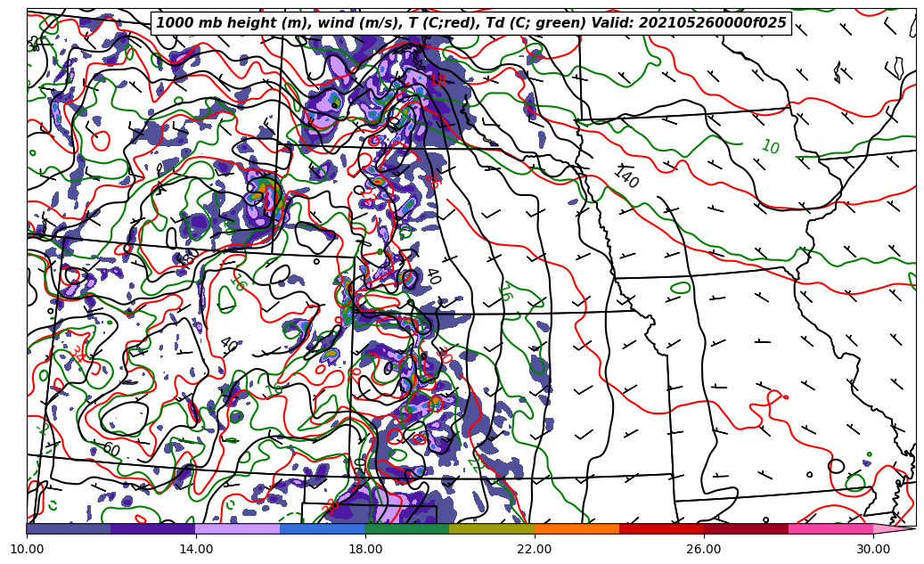Click the orange colorbar segment
This screenshot has width=924, height=564.
(576, 528)
